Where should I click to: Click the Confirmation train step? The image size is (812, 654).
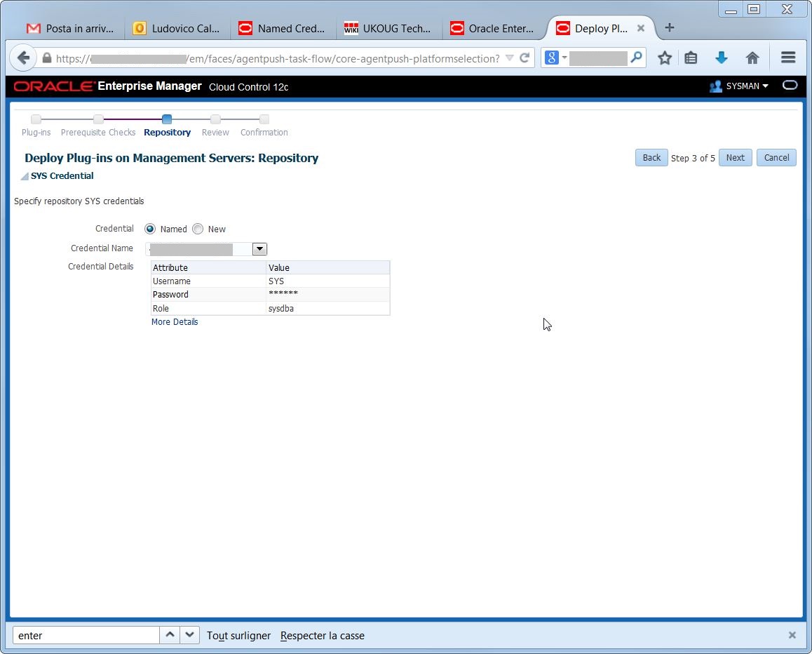(264, 132)
